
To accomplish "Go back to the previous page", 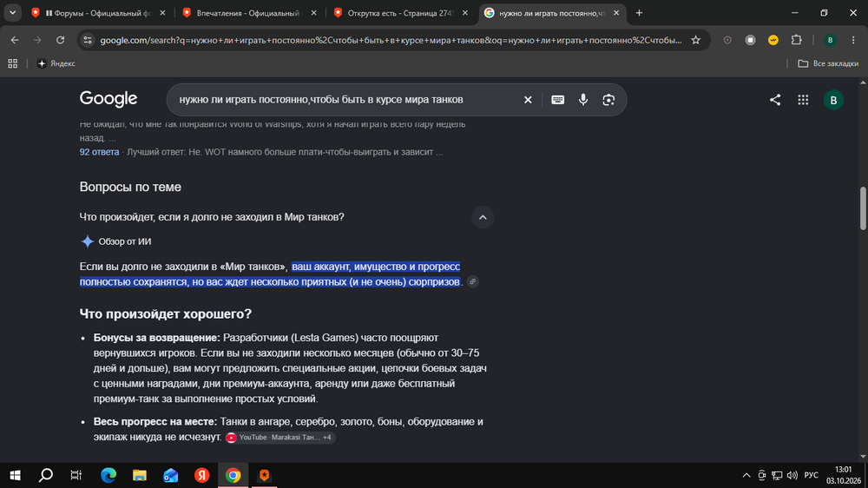I will coord(15,40).
